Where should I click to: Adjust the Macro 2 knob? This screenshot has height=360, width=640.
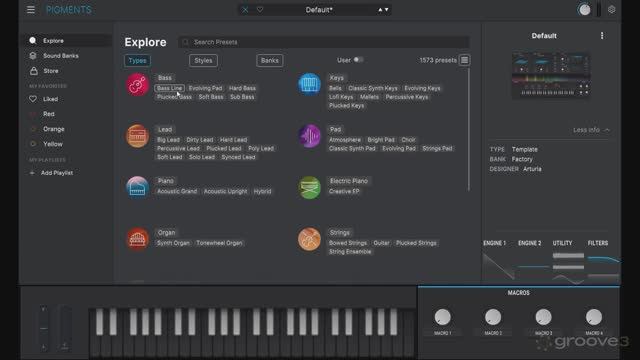(493, 317)
